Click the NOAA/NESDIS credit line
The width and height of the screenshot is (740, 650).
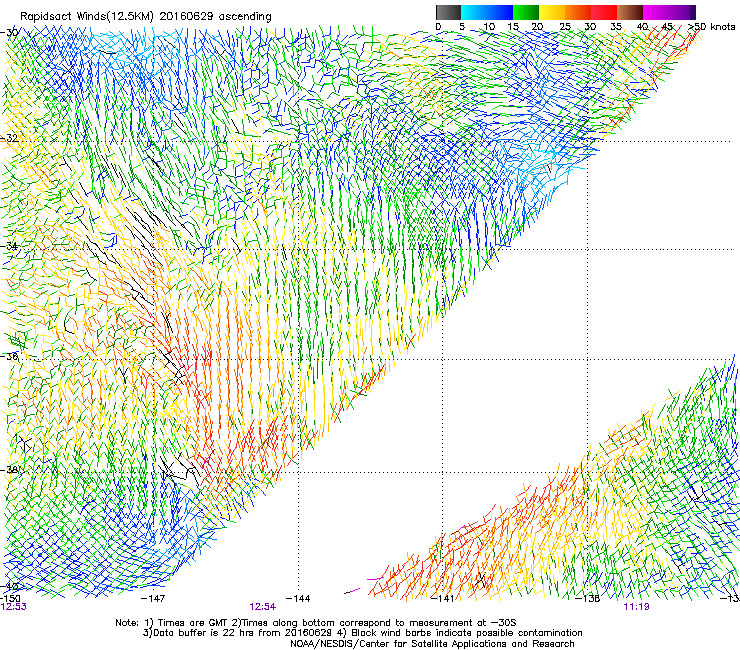click(x=432, y=644)
